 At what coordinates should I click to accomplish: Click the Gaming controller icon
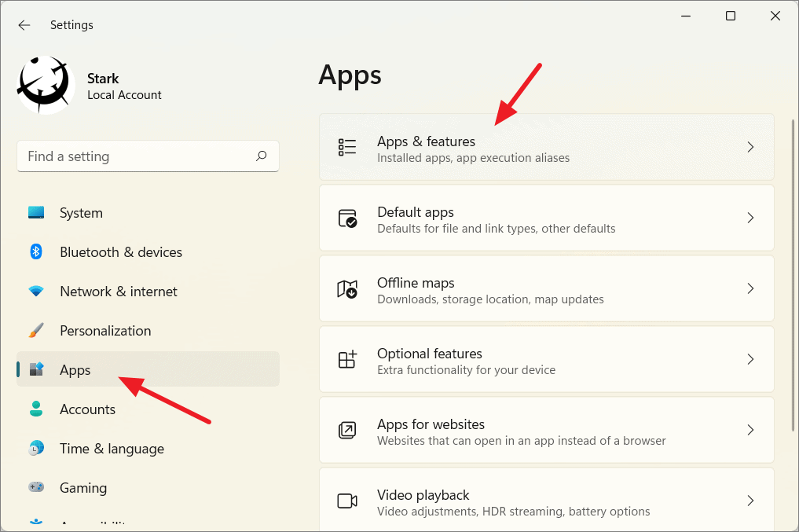pyautogui.click(x=36, y=488)
